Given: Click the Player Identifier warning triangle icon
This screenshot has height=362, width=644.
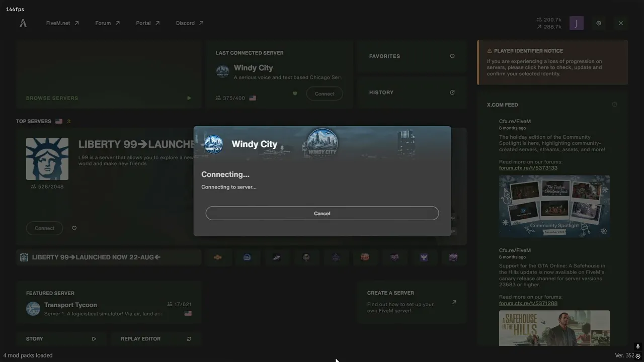Looking at the screenshot, I should (490, 51).
